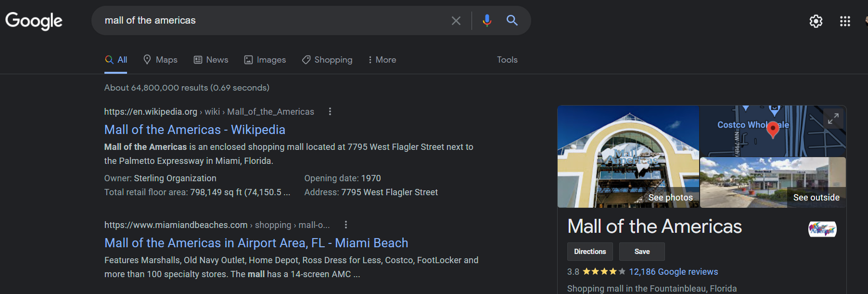Open options menu for miamiandbeaches result
This screenshot has height=294, width=868.
click(345, 225)
